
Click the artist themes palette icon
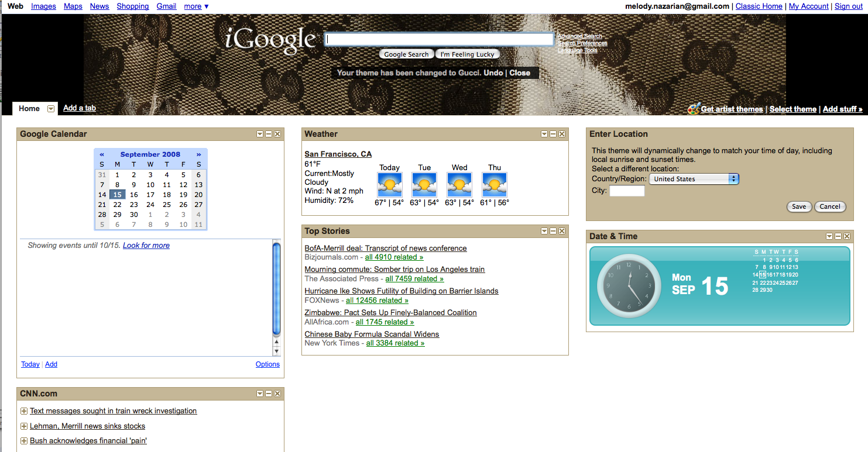coord(694,109)
